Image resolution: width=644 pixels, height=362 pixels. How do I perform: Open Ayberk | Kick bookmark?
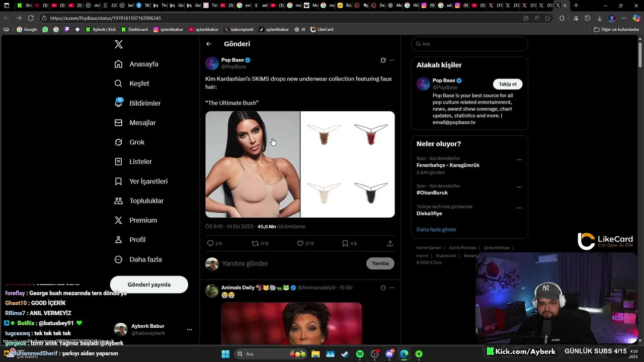pos(100,30)
